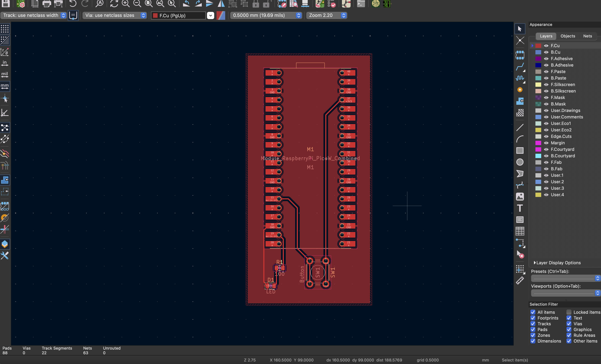This screenshot has width=601, height=364.
Task: Switch to the Nets tab
Action: click(588, 36)
